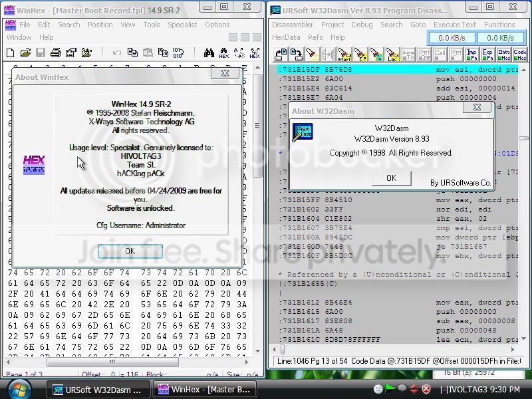Image resolution: width=532 pixels, height=399 pixels.
Task: Click W32Dasm vertical scrollbar down arrow
Action: click(x=523, y=338)
